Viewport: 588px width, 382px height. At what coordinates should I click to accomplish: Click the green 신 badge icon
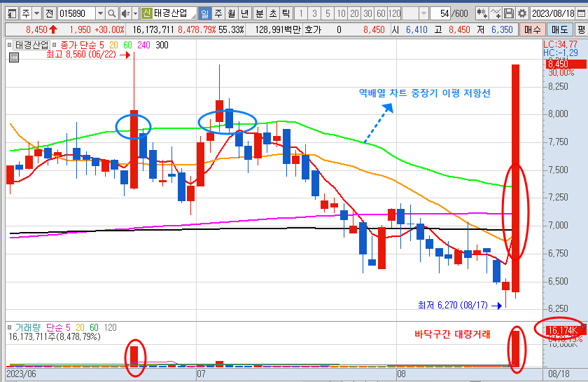pos(146,14)
